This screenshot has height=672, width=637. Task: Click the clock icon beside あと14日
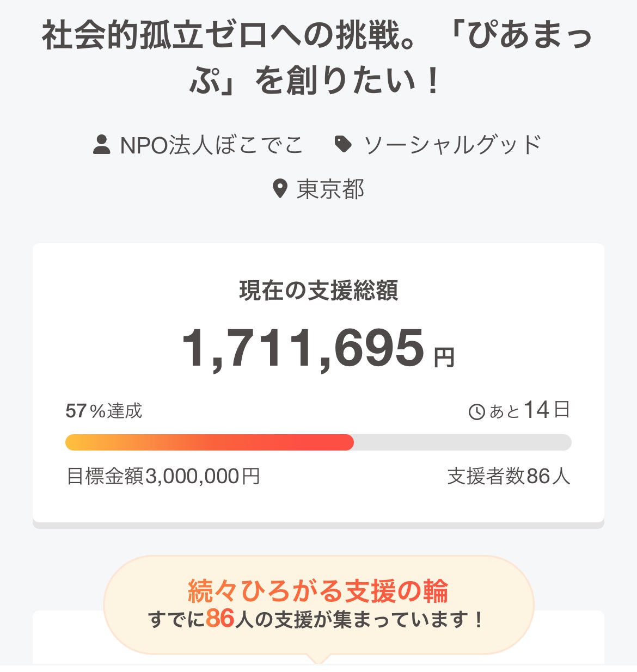(476, 411)
